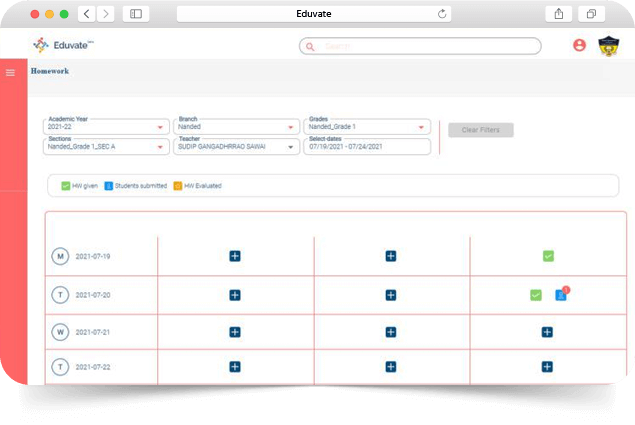Click the date text 2021-07-19

[x=93, y=256]
